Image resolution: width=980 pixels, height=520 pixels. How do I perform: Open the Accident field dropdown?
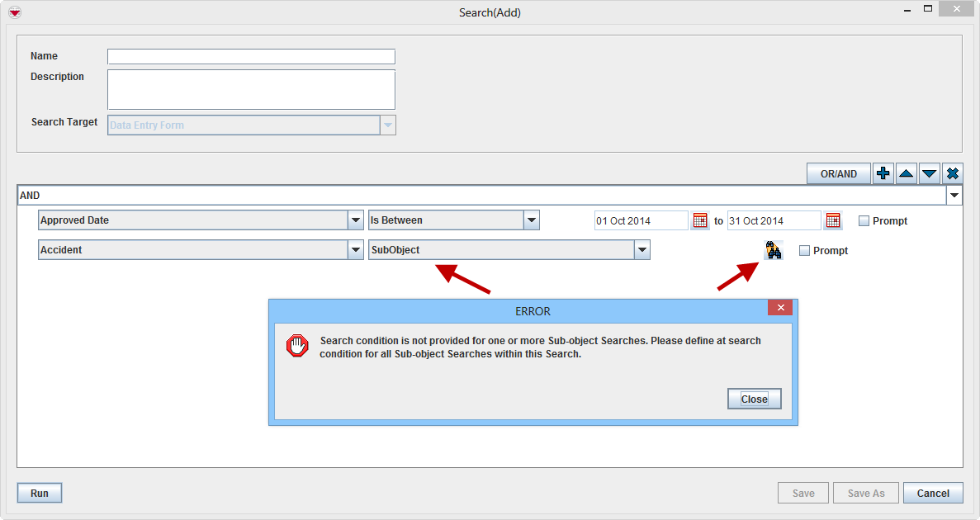(356, 250)
